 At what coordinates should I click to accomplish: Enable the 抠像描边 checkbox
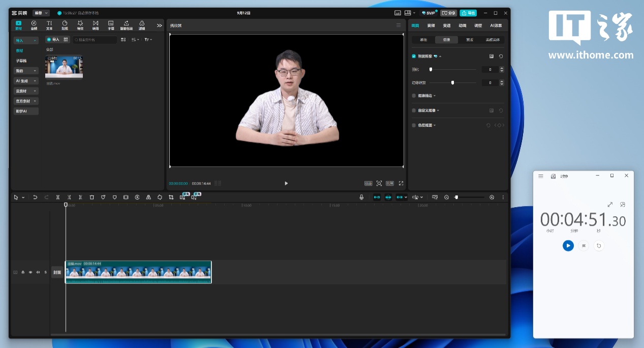pyautogui.click(x=414, y=96)
